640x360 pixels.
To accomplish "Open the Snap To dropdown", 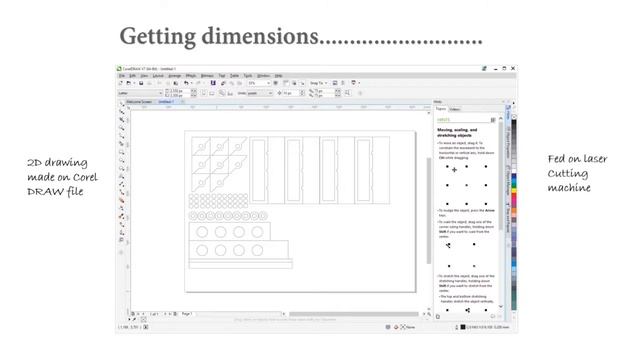I will click(318, 83).
